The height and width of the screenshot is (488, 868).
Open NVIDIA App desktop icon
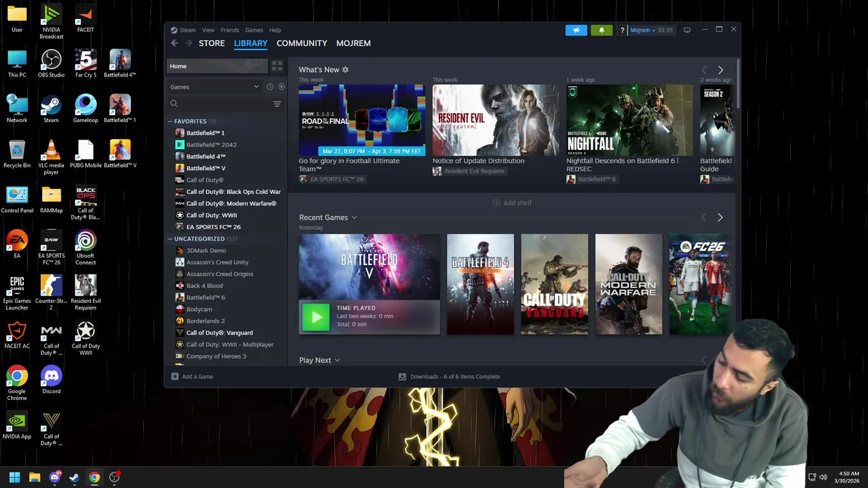tap(17, 426)
